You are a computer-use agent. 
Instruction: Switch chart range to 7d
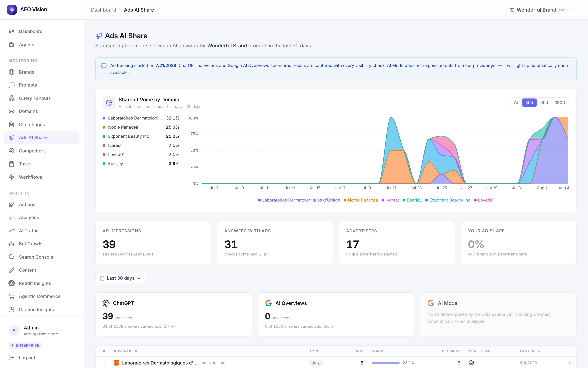point(516,103)
